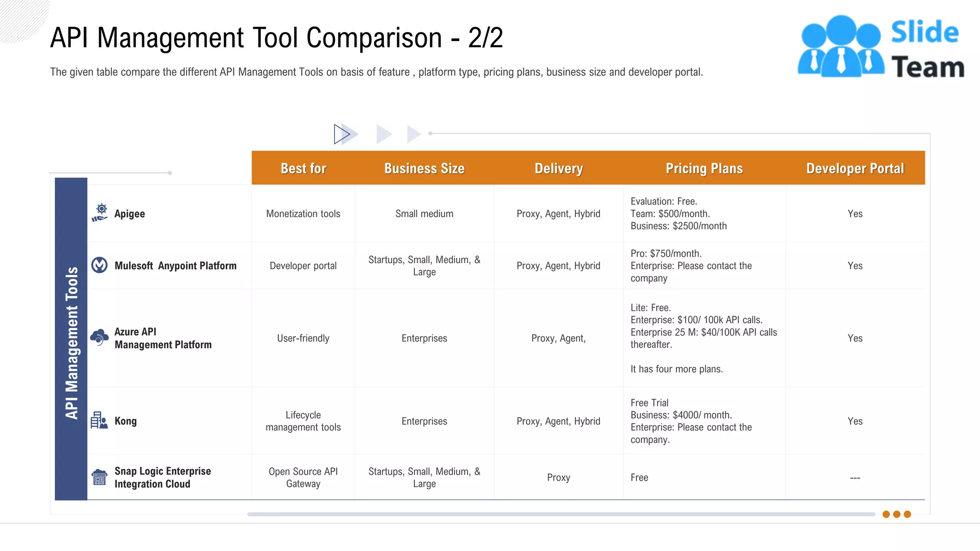This screenshot has width=980, height=551.
Task: Click the API Management Tools vertical banner
Action: (71, 339)
